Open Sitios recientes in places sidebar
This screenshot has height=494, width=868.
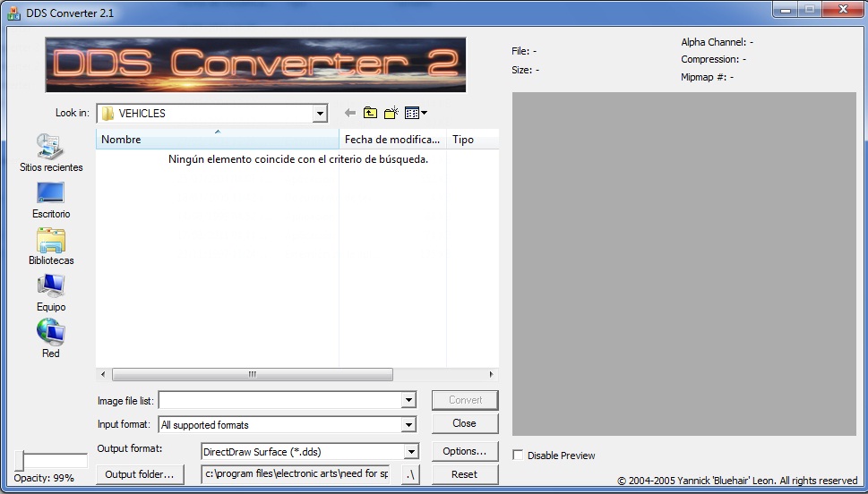(x=51, y=153)
